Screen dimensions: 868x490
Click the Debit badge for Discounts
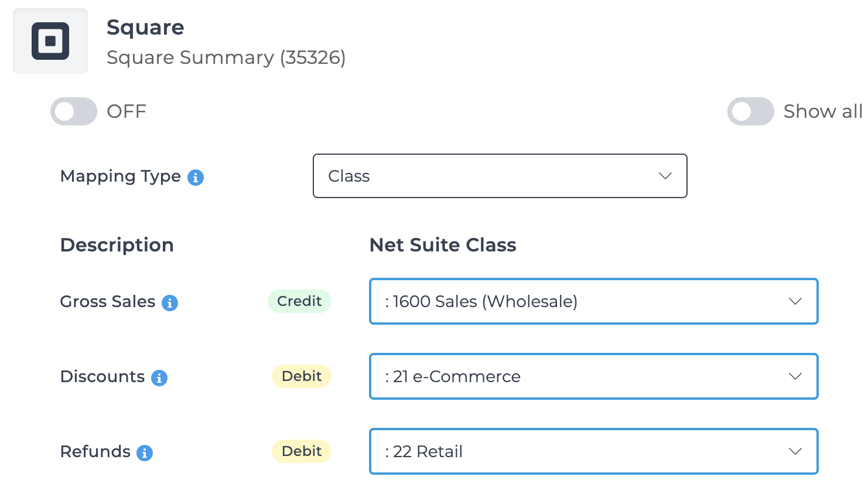tap(302, 376)
